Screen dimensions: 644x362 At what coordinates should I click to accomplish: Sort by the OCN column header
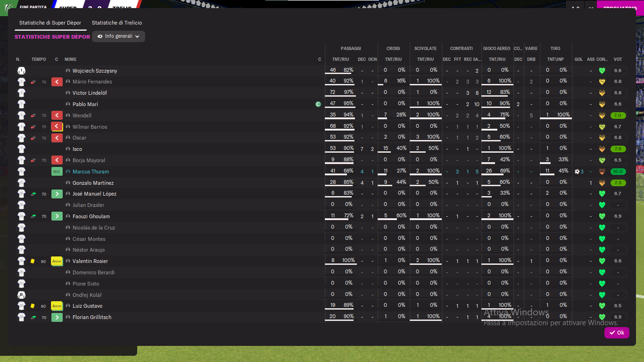[x=372, y=59]
